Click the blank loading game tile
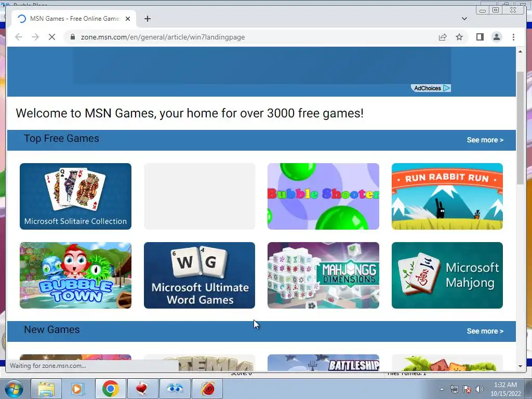This screenshot has height=399, width=532. (199, 196)
